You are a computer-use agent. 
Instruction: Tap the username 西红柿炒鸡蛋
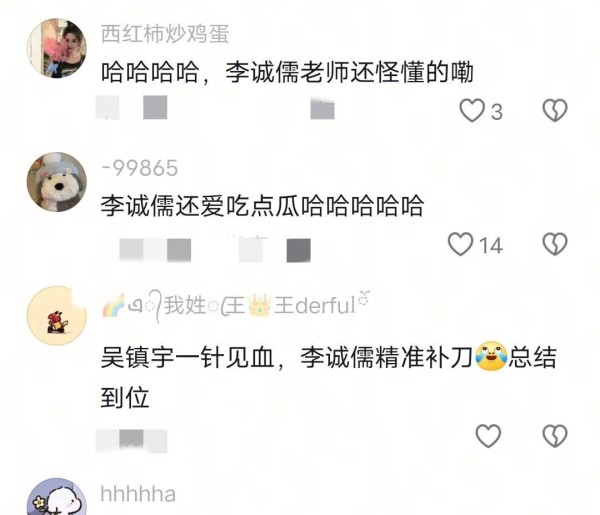[165, 34]
